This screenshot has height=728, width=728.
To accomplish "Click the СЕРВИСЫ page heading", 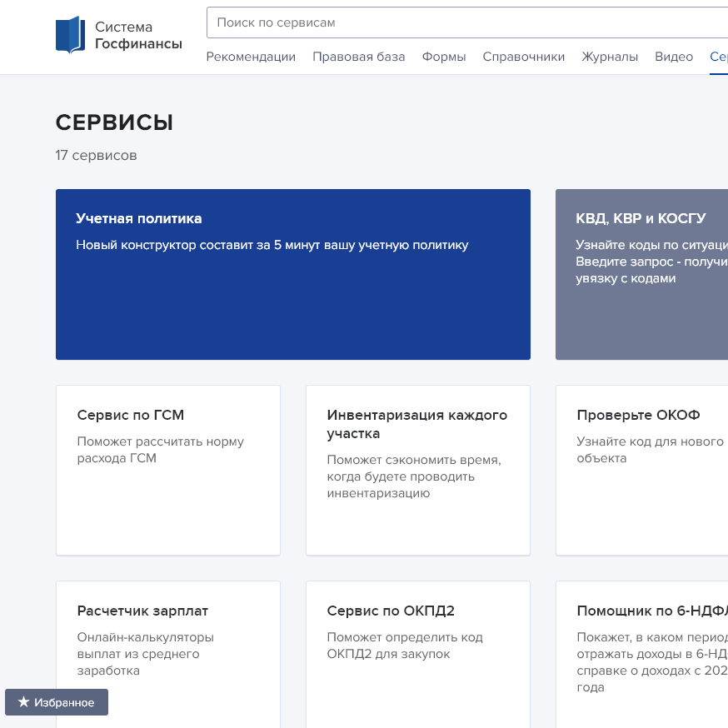I will click(x=114, y=122).
